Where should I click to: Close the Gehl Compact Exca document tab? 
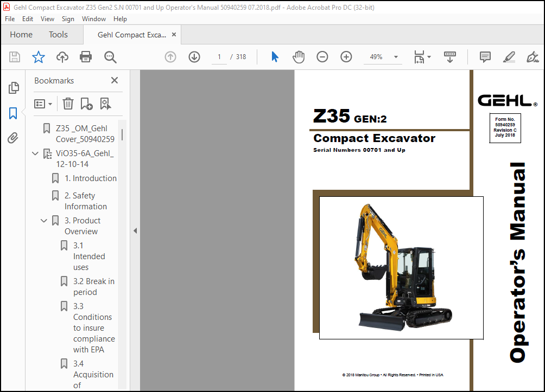(174, 35)
